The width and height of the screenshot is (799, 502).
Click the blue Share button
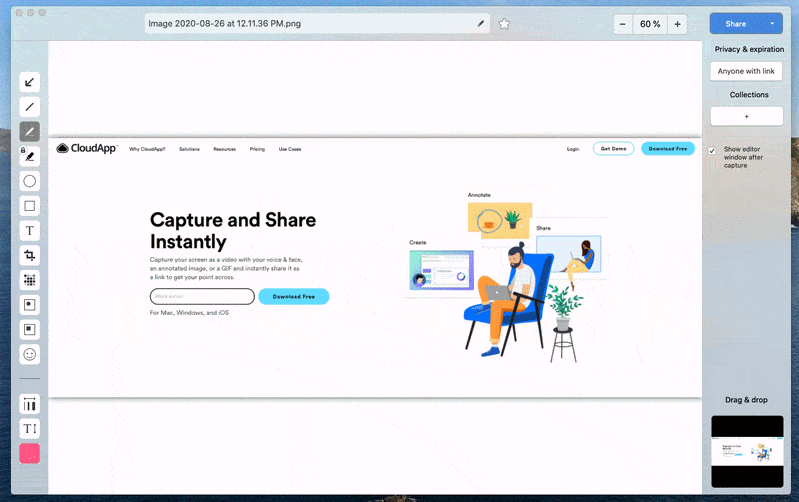[x=736, y=24]
